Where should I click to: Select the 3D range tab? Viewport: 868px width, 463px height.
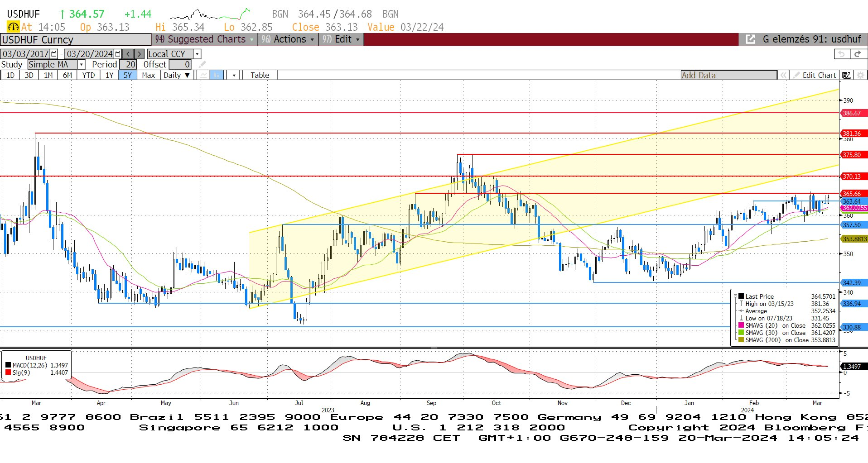(29, 75)
